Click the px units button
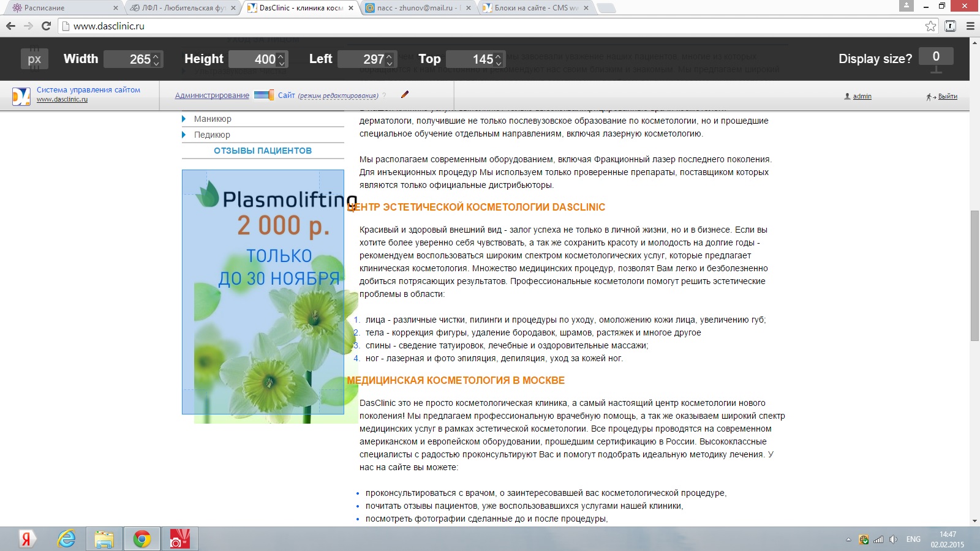980x551 pixels. point(34,59)
